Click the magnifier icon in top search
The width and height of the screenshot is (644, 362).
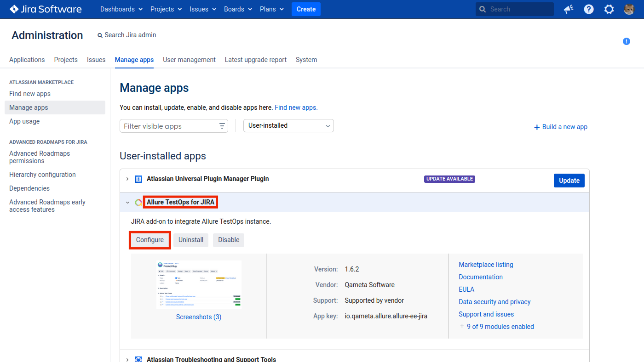point(483,9)
